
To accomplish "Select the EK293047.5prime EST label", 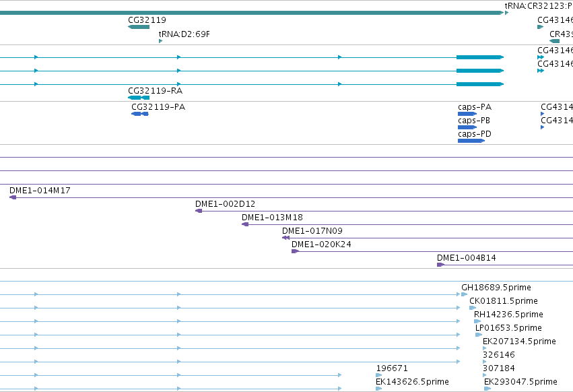I will (520, 382).
